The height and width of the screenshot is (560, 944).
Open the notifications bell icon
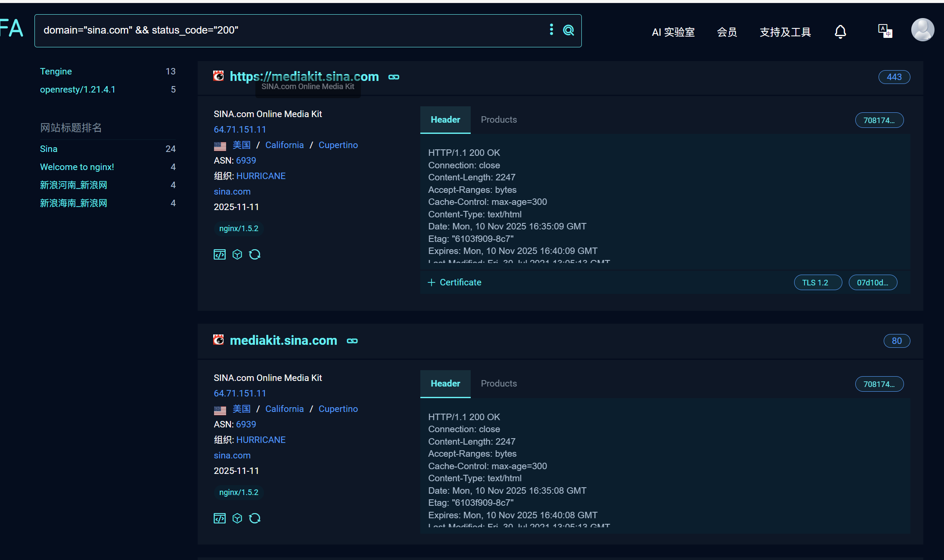[840, 32]
